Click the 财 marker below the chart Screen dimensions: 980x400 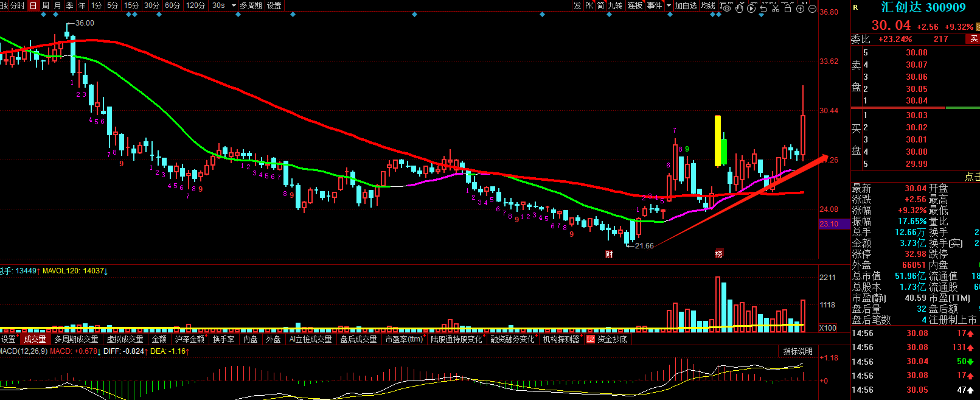609,254
